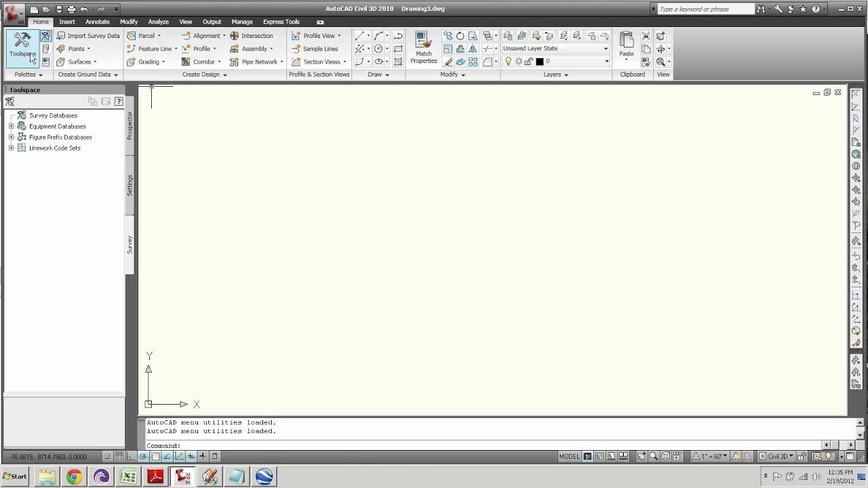The width and height of the screenshot is (868, 488).
Task: Select the Settings tab in Toolspace
Action: (130, 185)
